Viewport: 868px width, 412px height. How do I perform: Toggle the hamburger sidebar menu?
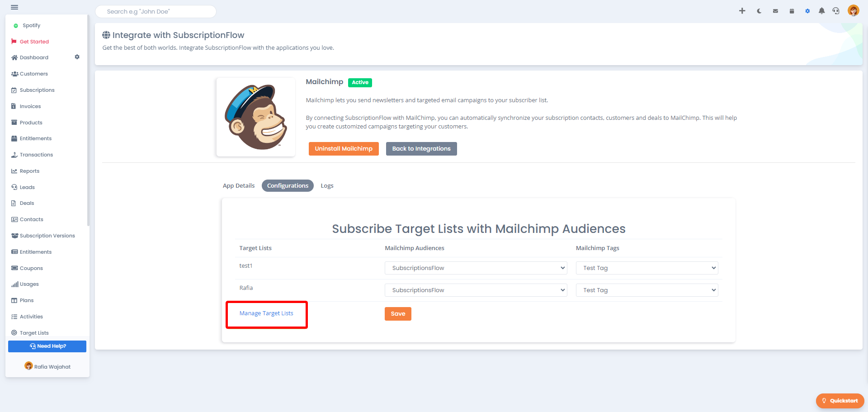(x=14, y=7)
